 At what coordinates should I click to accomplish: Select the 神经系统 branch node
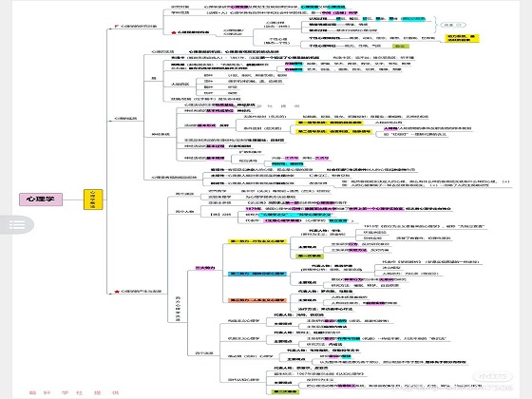(x=160, y=135)
